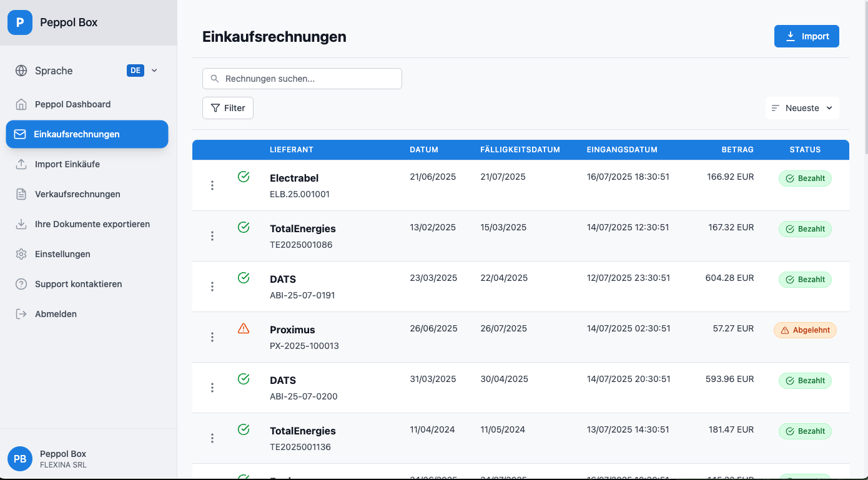Select Import Einkäufe in the sidebar
The width and height of the screenshot is (868, 480).
pos(67,164)
